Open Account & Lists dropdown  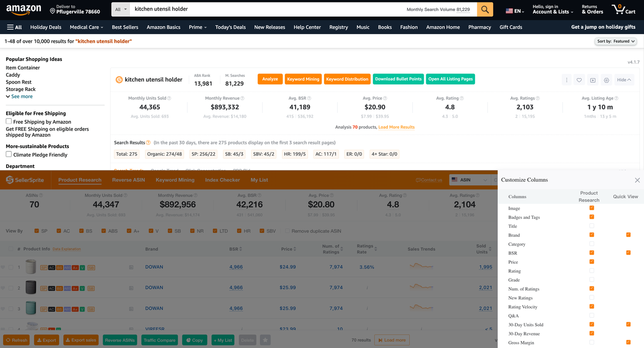(553, 10)
